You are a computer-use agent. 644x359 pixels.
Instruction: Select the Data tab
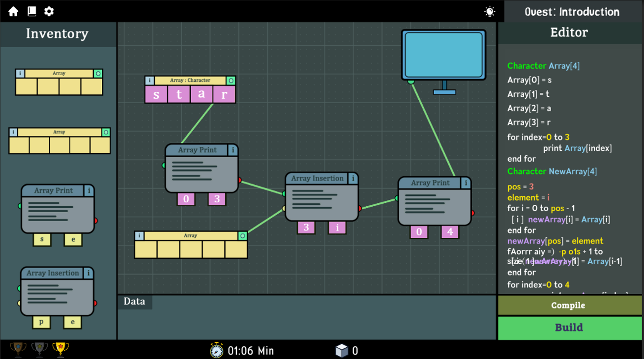point(134,301)
